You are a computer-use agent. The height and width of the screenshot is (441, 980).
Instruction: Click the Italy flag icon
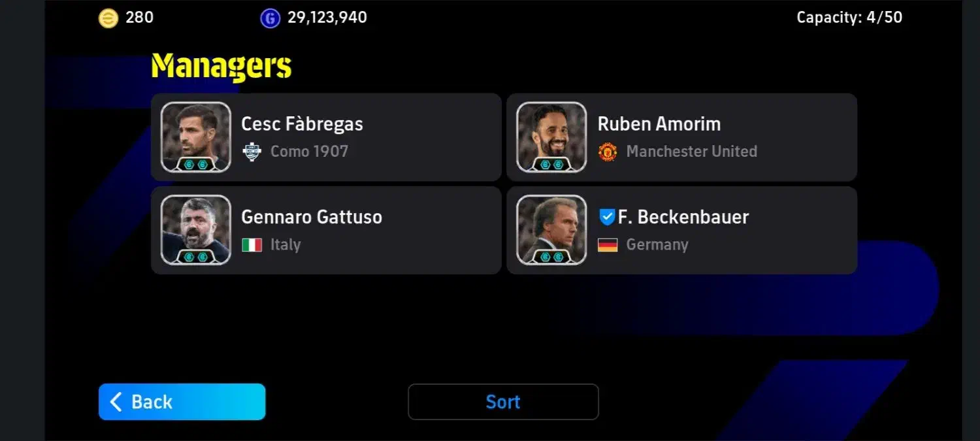252,245
